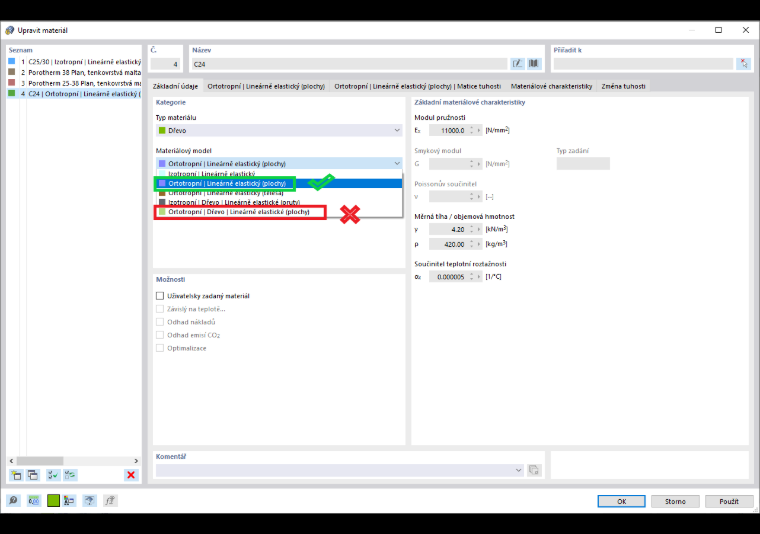
Task: Click the Název field containing C24
Action: click(349, 64)
